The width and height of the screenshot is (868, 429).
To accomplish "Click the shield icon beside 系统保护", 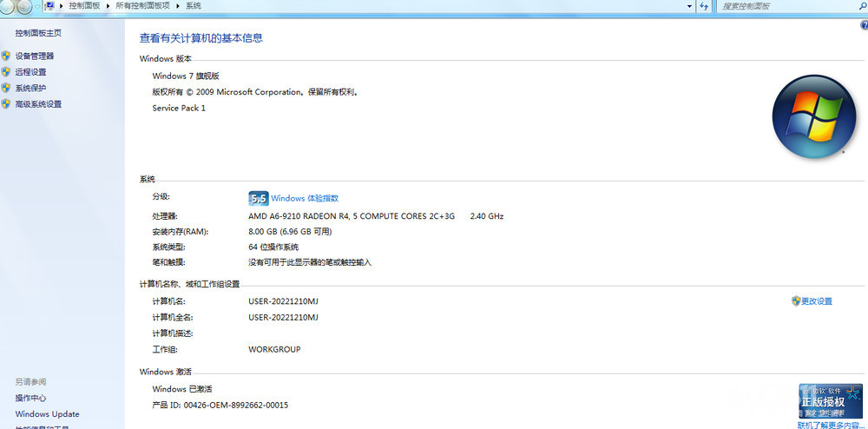I will pyautogui.click(x=6, y=88).
